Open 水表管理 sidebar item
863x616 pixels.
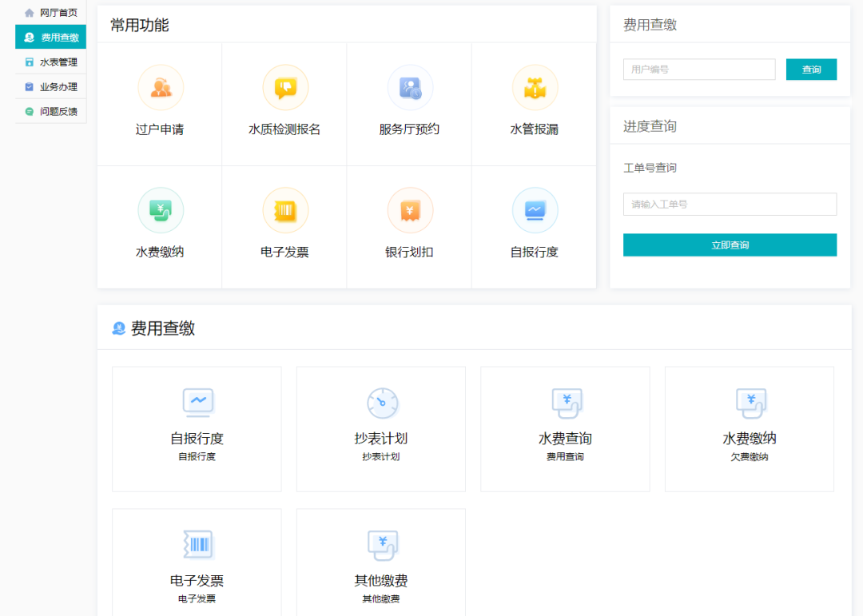point(50,62)
